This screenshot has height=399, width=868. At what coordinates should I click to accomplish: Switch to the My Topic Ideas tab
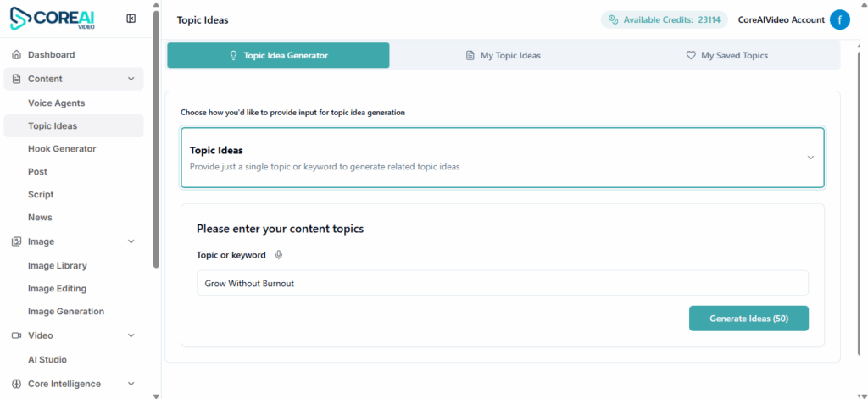[x=503, y=56]
